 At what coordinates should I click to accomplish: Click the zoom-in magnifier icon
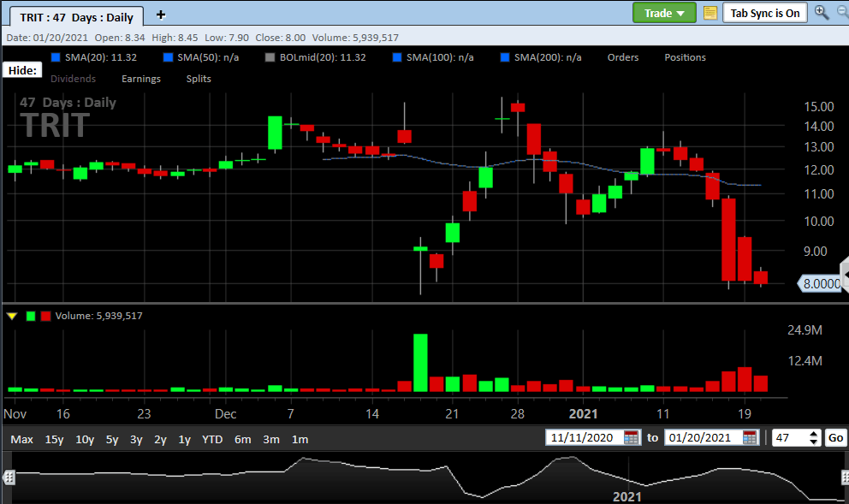click(x=822, y=12)
